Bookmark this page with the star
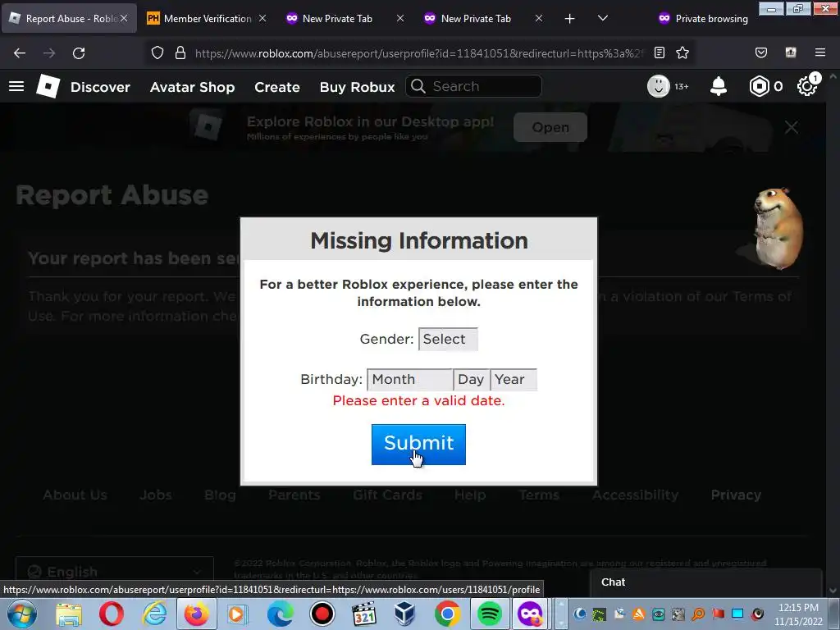Viewport: 840px width, 630px height. click(x=682, y=52)
